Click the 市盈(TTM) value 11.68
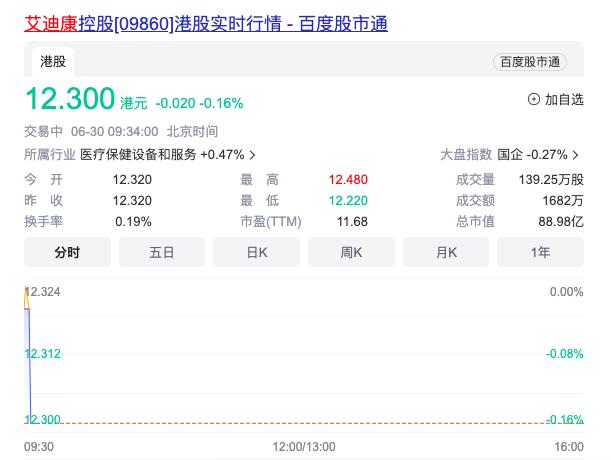The height and width of the screenshot is (460, 611). coord(352,222)
